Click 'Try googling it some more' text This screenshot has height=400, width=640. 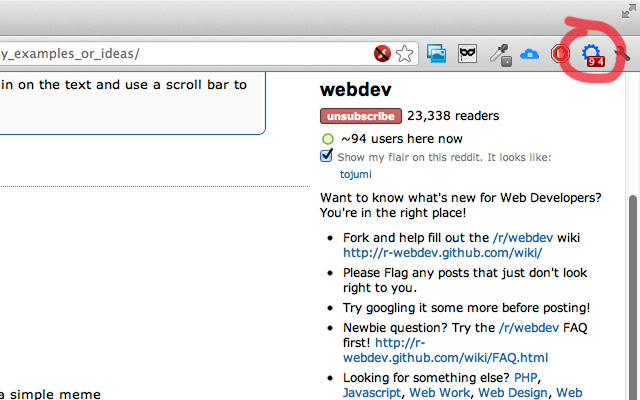click(467, 307)
